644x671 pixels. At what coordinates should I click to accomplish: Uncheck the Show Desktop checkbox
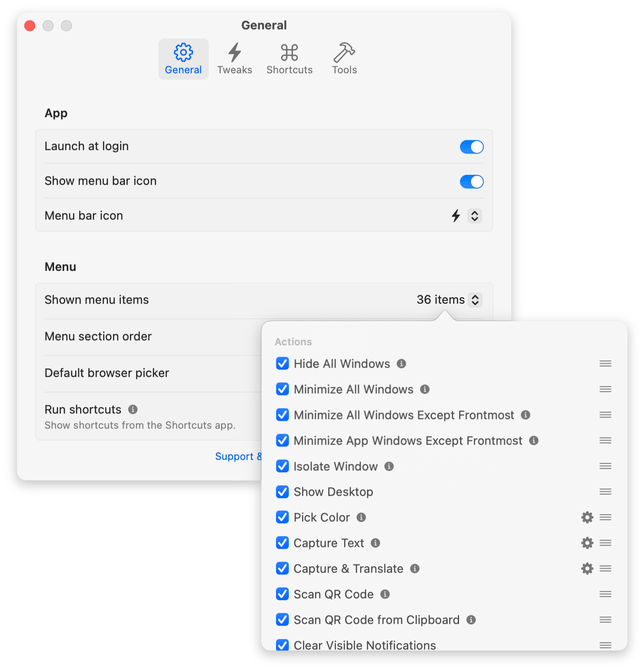282,492
